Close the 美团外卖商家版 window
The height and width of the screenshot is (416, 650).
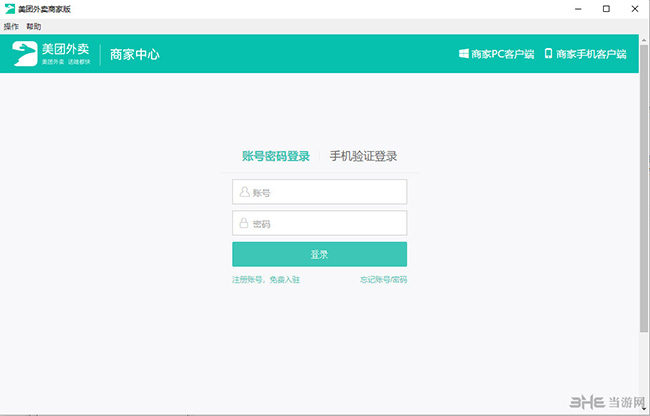tap(635, 9)
